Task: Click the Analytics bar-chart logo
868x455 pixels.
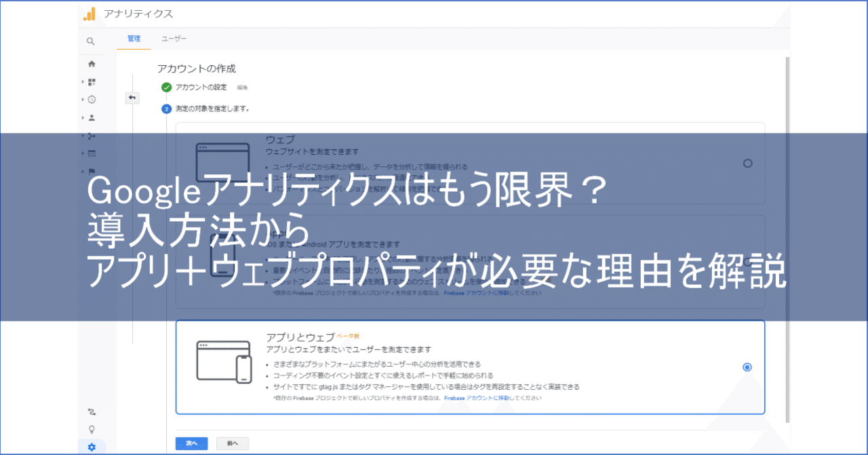Action: pos(89,14)
